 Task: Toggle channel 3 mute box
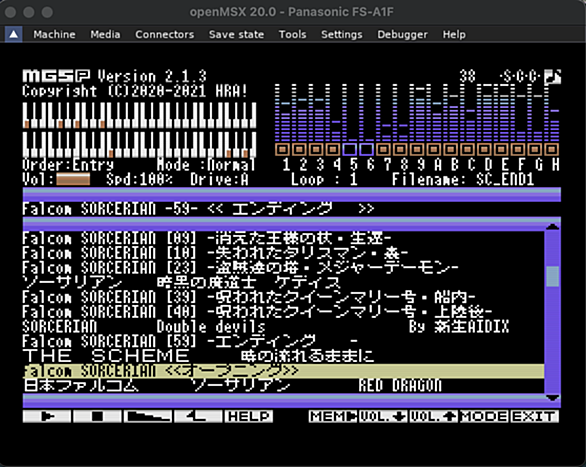[317, 149]
